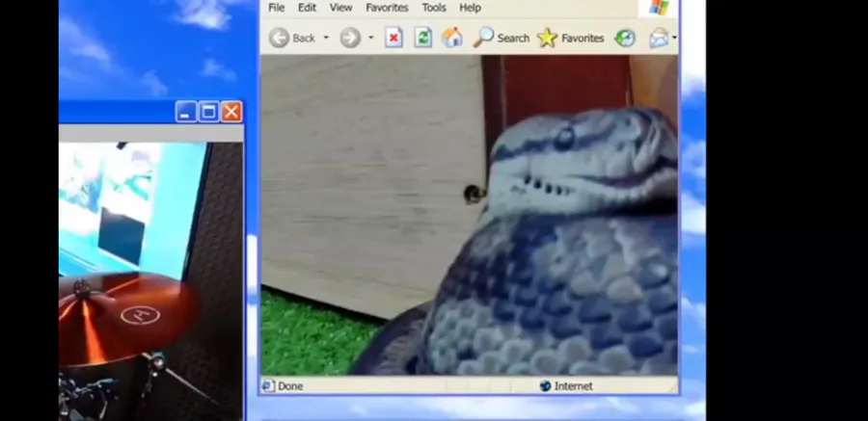Click the Forward arrow button
Viewport: 868px width, 421px height.
click(350, 38)
